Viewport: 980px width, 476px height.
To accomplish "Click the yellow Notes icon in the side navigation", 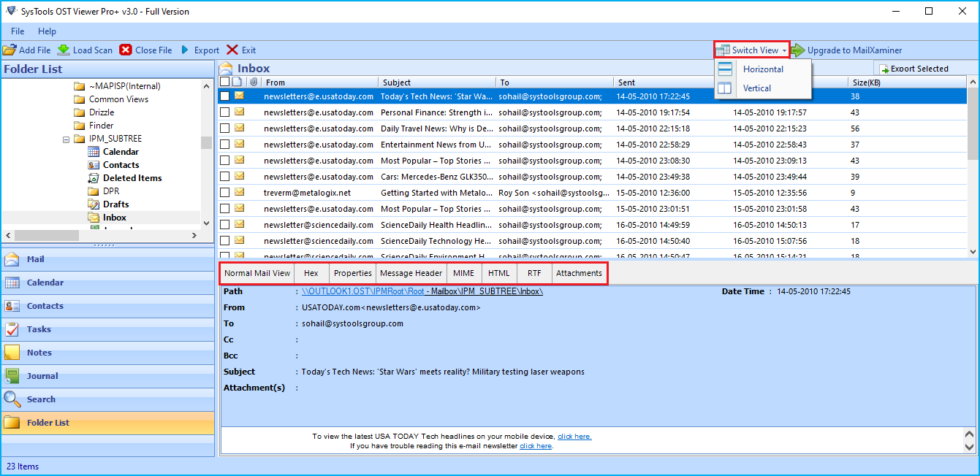I will [x=12, y=353].
